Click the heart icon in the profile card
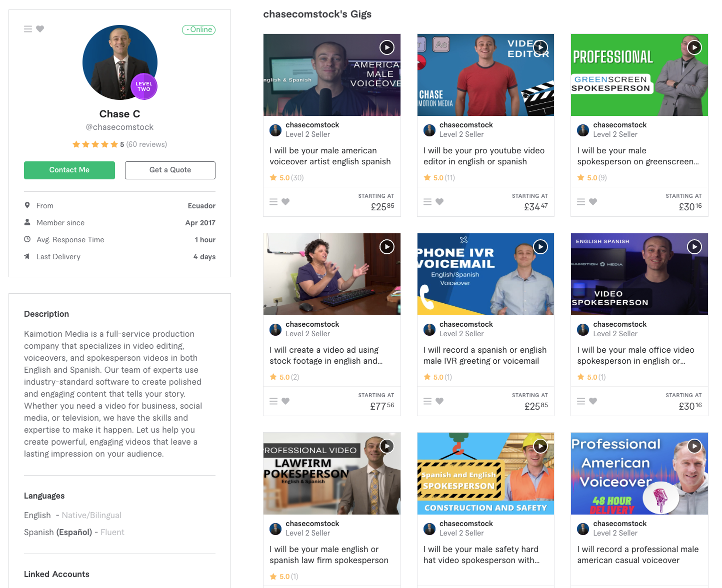 [x=40, y=29]
